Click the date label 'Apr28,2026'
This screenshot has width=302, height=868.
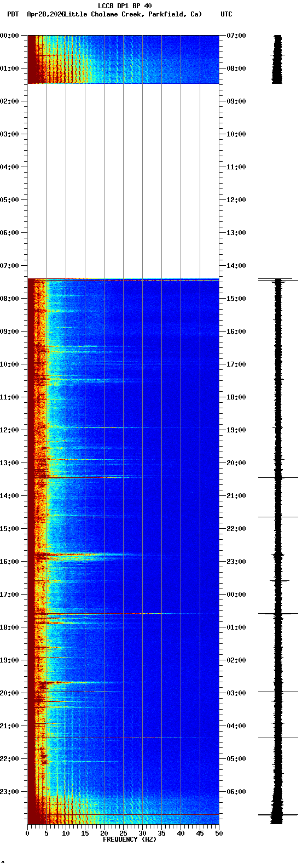click(46, 14)
